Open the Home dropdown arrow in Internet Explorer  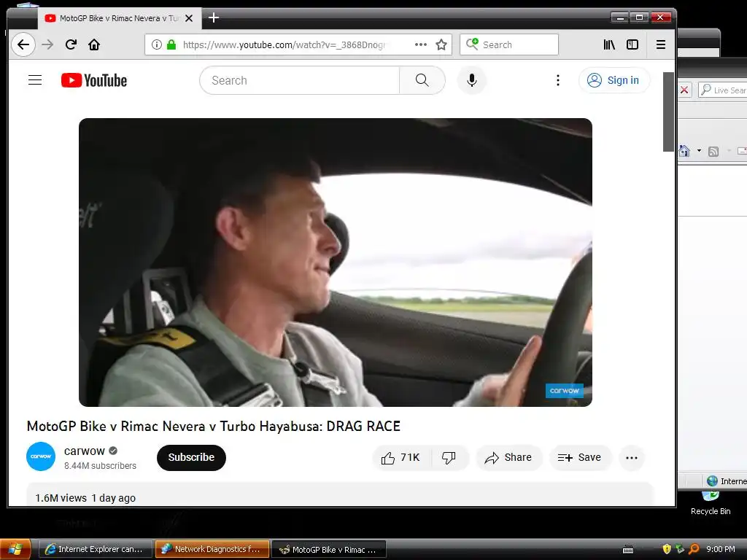(x=699, y=151)
